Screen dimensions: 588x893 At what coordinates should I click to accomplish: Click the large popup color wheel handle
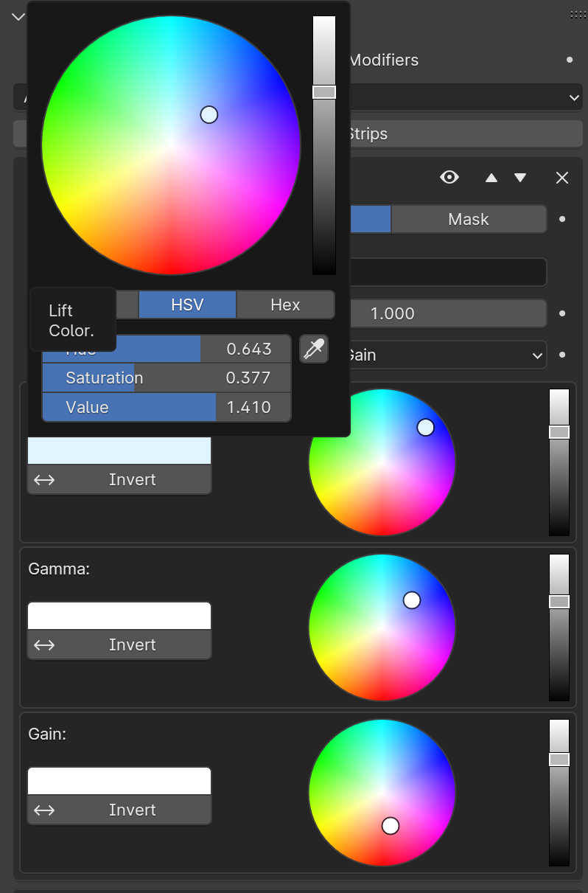point(209,114)
